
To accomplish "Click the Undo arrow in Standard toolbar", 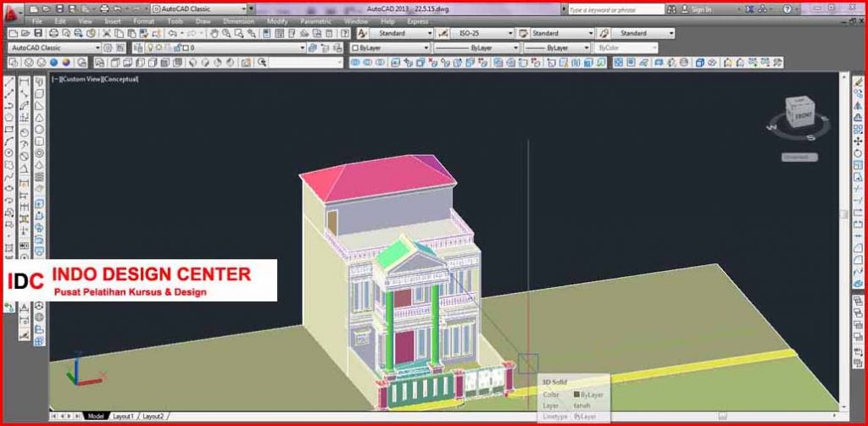I will (172, 34).
